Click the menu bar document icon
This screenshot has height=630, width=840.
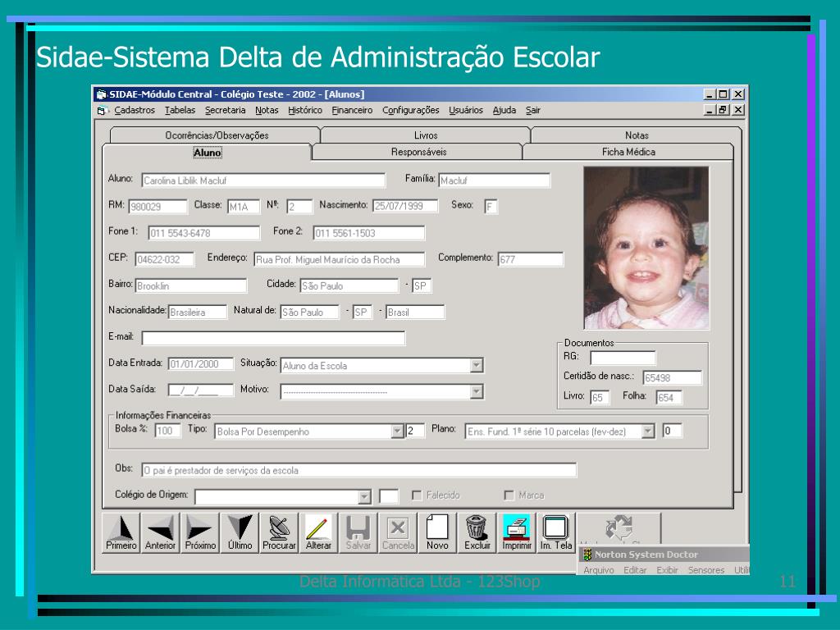[101, 111]
